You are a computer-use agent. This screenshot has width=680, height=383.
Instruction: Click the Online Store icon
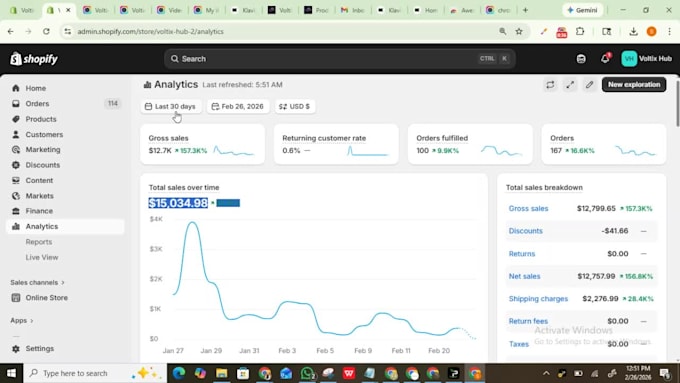16,298
